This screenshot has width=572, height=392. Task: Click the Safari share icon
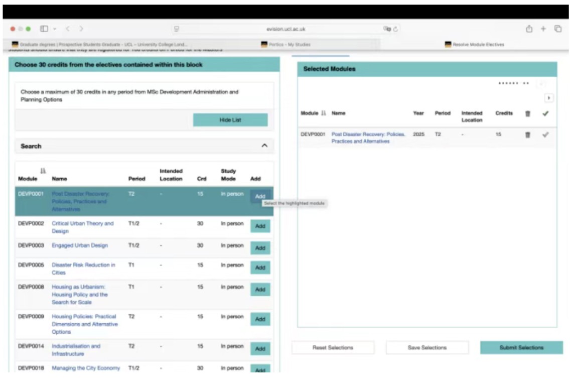point(529,29)
